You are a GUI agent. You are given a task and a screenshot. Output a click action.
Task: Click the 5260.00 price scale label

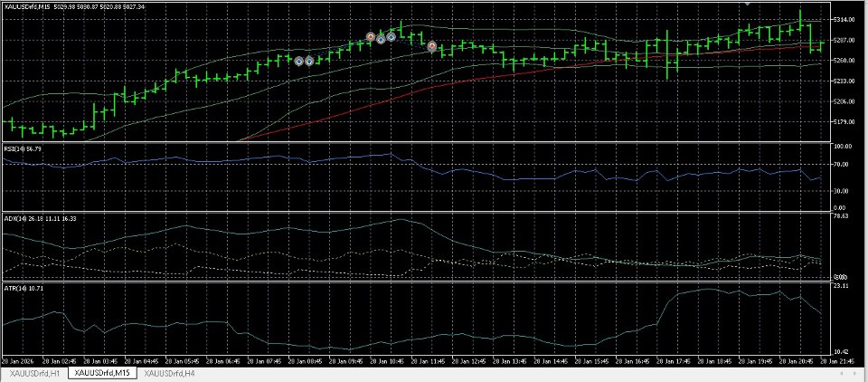tap(844, 61)
